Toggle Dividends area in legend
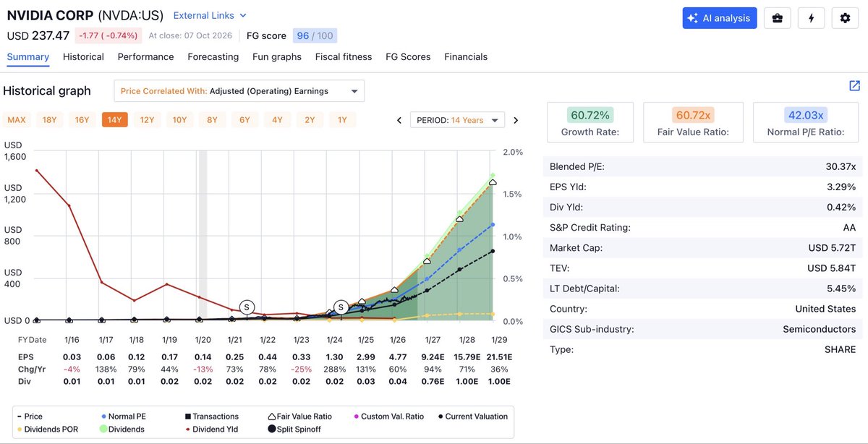This screenshot has width=868, height=444. coord(122,430)
